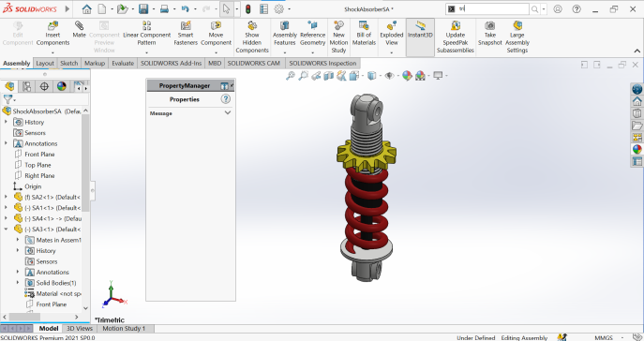Switch to the 3D Views tab

[80, 328]
